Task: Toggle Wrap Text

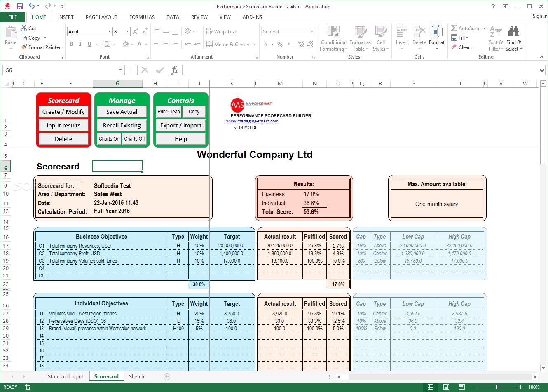Action: click(221, 32)
